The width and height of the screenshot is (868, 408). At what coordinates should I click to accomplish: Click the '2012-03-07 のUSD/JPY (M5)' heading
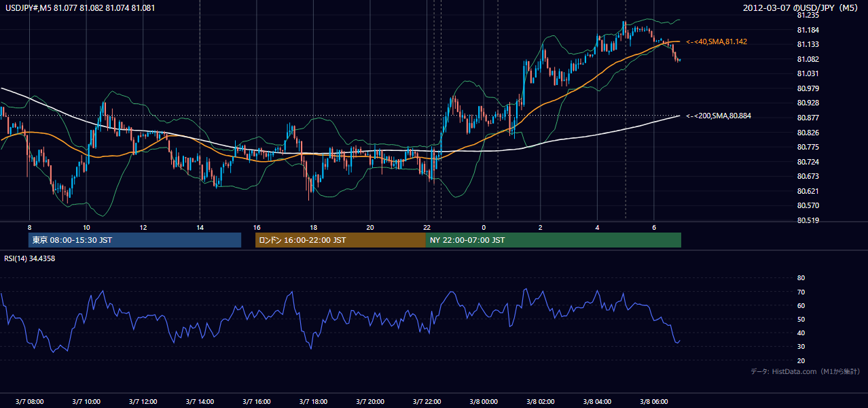tap(801, 8)
